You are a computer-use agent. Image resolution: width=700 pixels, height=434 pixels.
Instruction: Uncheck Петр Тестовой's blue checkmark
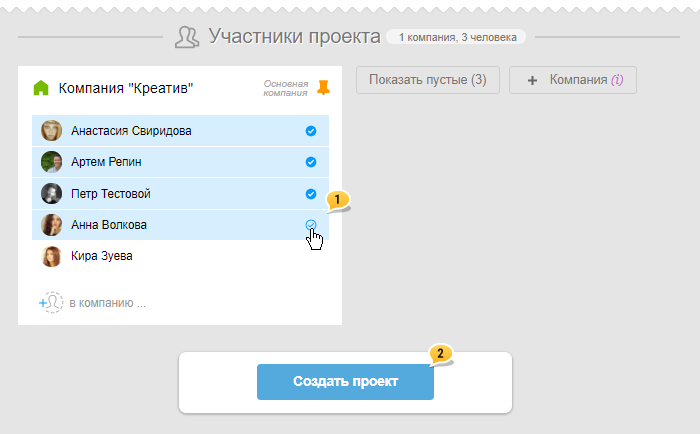311,194
